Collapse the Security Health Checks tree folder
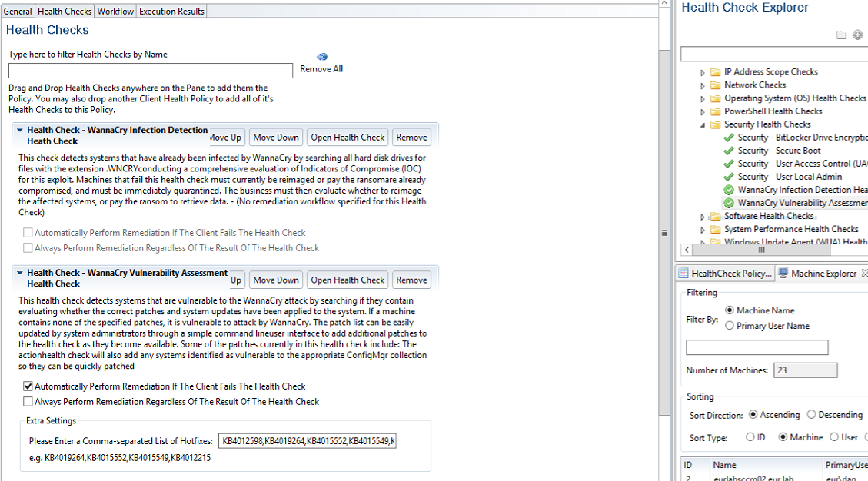The height and width of the screenshot is (481, 868). [x=703, y=124]
